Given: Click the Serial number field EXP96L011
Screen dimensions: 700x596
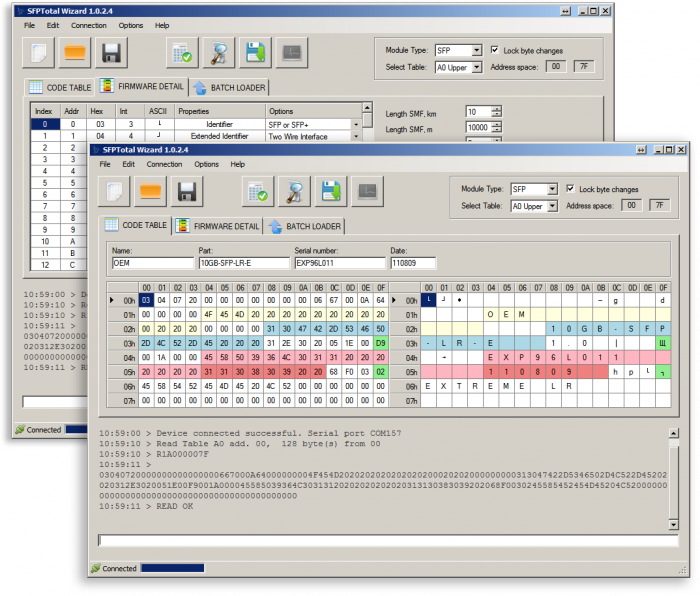Looking at the screenshot, I should point(340,263).
